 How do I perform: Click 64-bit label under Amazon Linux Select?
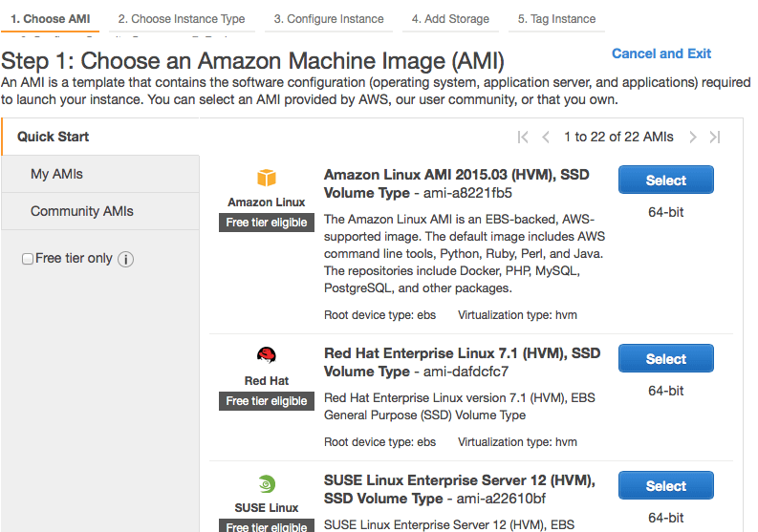pos(665,212)
